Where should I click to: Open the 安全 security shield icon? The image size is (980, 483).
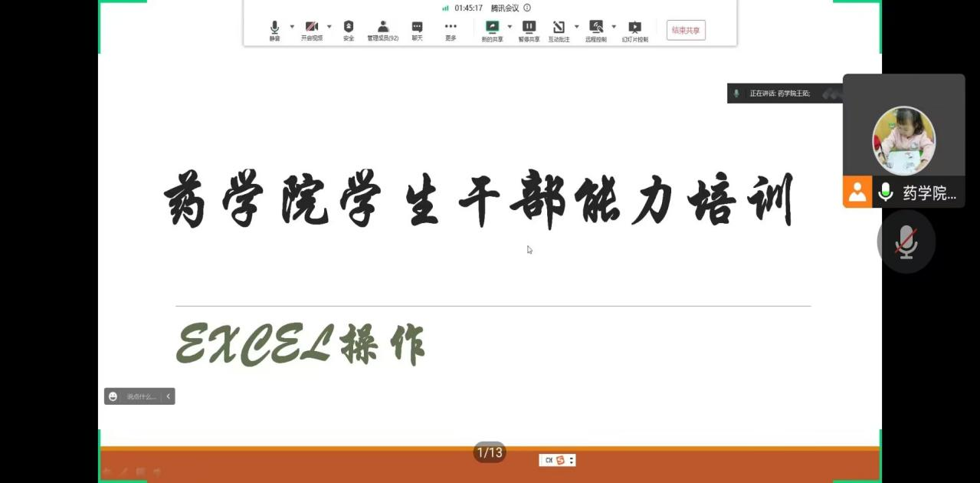tap(349, 28)
